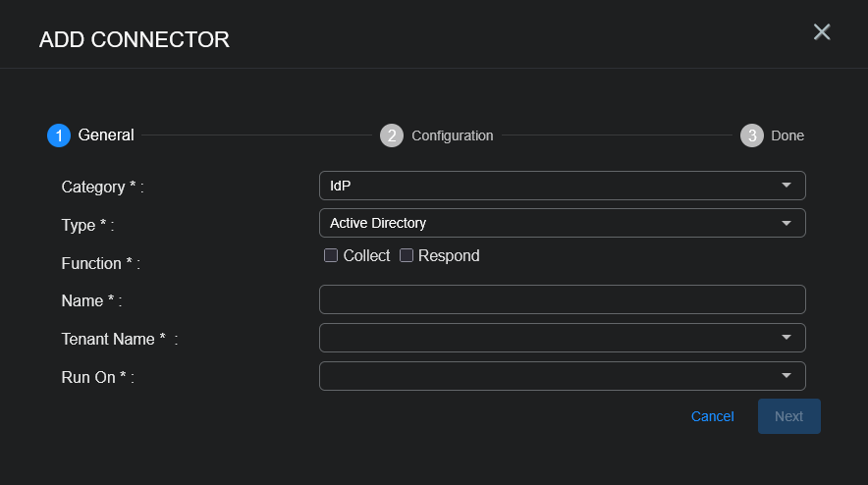Click the Cancel link

(712, 416)
